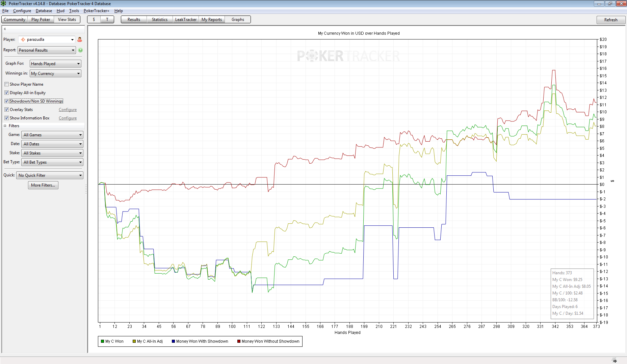Click the graph information box overlay

coord(572,293)
